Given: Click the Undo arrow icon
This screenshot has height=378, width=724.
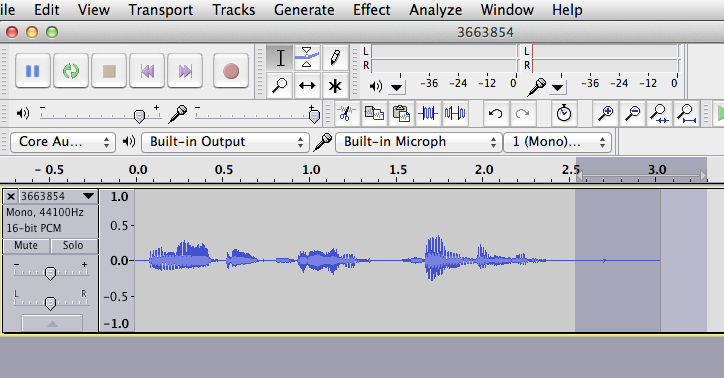Looking at the screenshot, I should [x=495, y=114].
